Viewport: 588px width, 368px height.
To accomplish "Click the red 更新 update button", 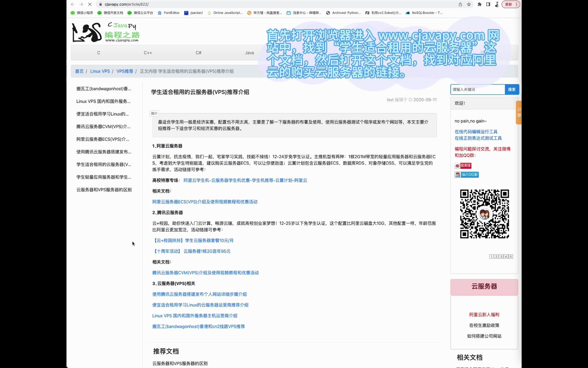I will tap(511, 4).
